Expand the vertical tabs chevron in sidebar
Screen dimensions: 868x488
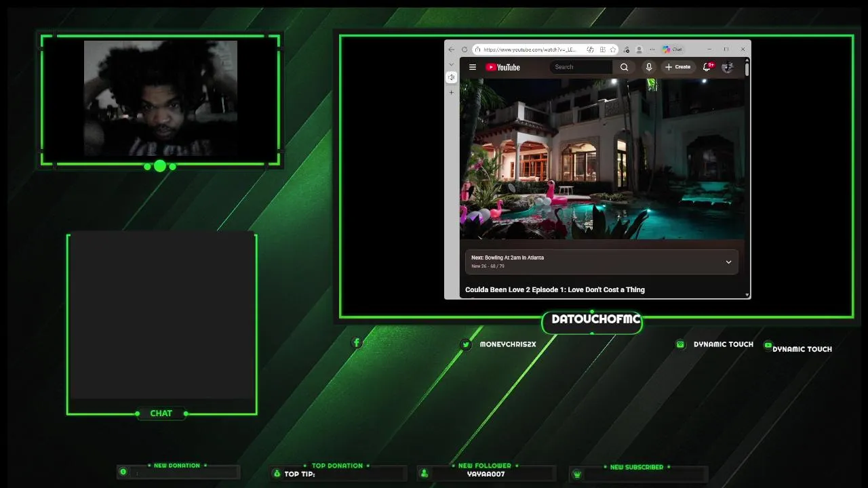pyautogui.click(x=451, y=64)
